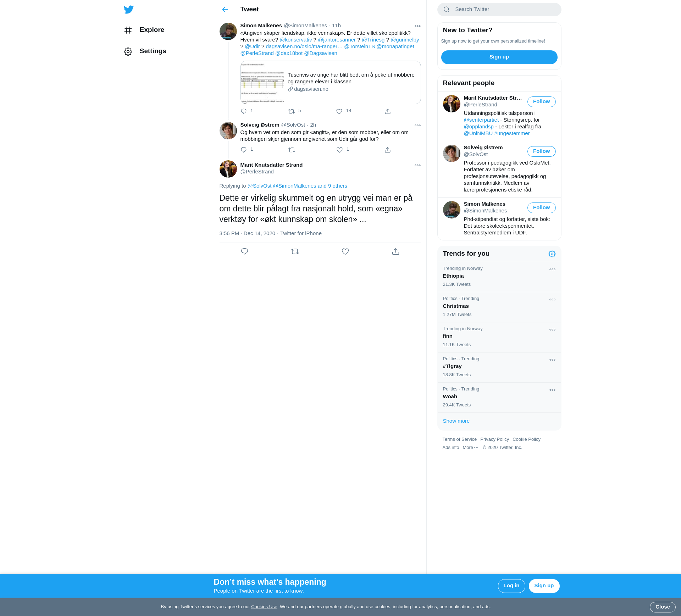Viewport: 681px width, 616px height.
Task: Reply to Solveig Østrem tweet
Action: click(x=244, y=150)
